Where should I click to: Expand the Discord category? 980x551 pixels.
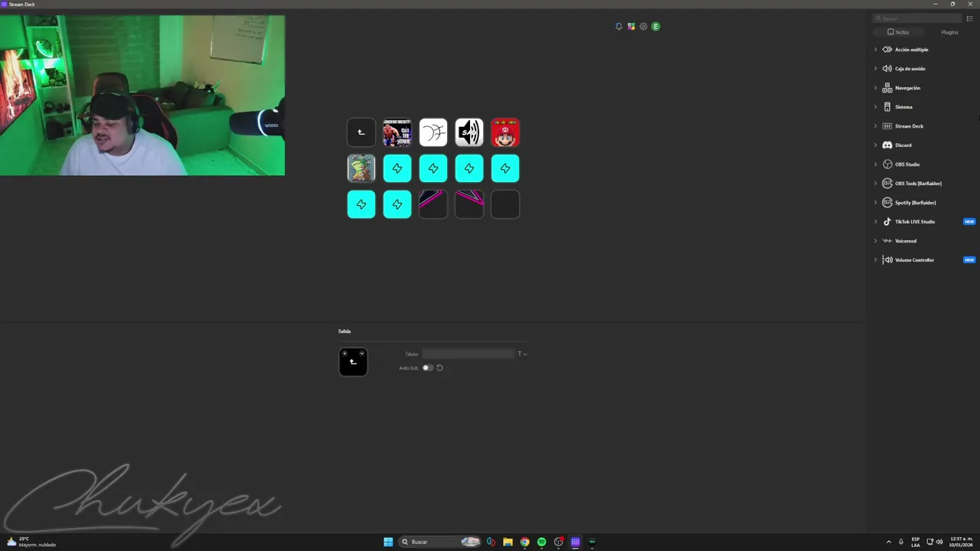coord(876,145)
